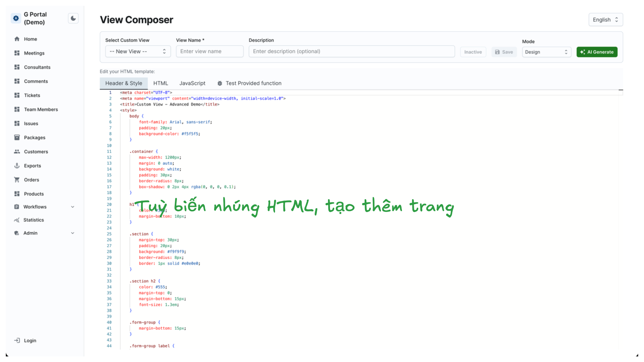Open the Select Custom View dropdown
Viewport: 644px width, 362px height.
pos(138,51)
